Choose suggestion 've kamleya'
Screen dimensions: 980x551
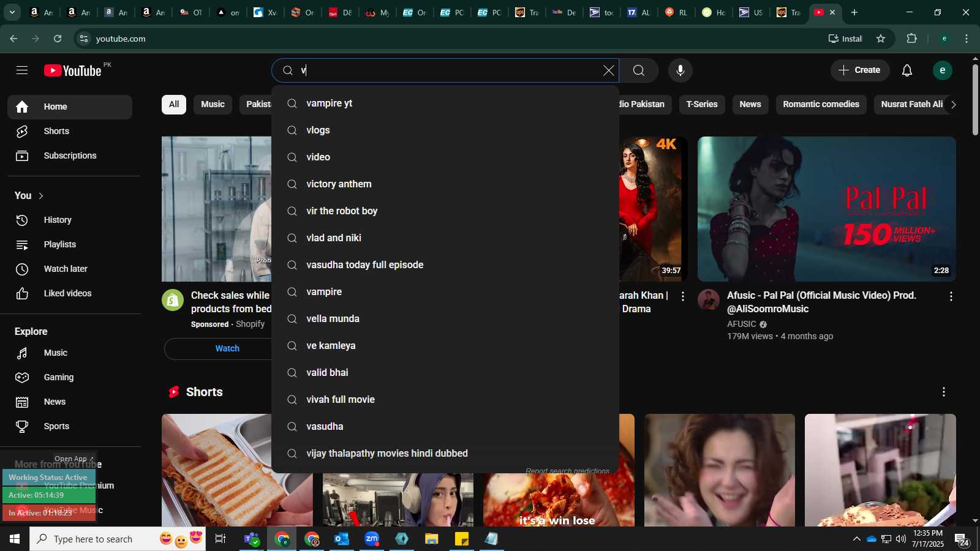coord(445,346)
